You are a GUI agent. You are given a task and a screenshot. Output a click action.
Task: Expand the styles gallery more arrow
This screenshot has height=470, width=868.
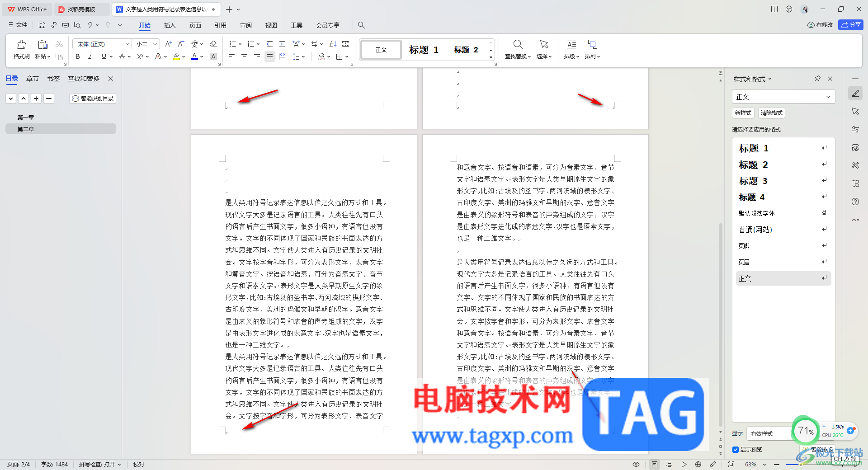491,57
